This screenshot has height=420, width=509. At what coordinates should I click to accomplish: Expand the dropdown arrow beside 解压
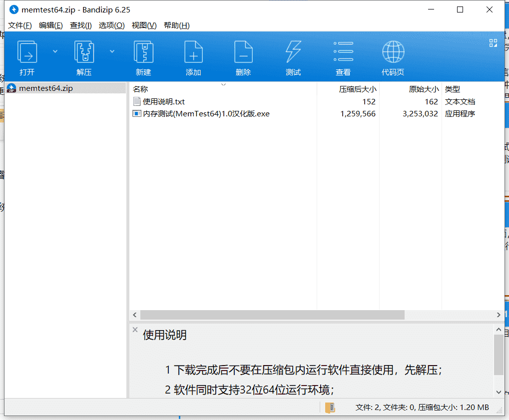(x=112, y=51)
